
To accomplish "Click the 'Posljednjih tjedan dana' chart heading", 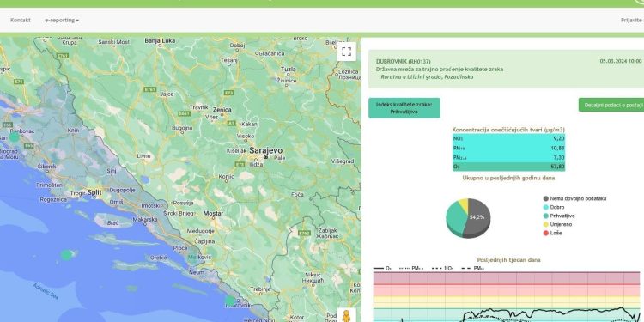I will 508,259.
